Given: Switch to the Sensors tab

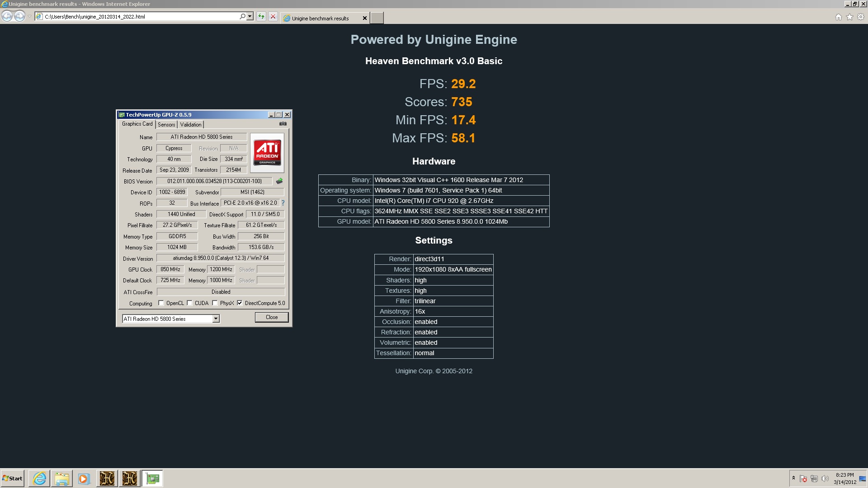Looking at the screenshot, I should [166, 125].
